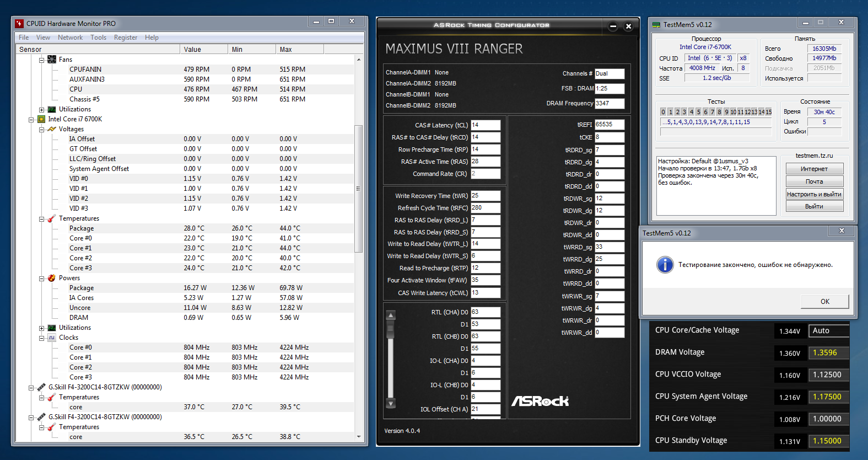The image size is (868, 460).
Task: Click the Command Rate (CR) field
Action: [x=485, y=174]
